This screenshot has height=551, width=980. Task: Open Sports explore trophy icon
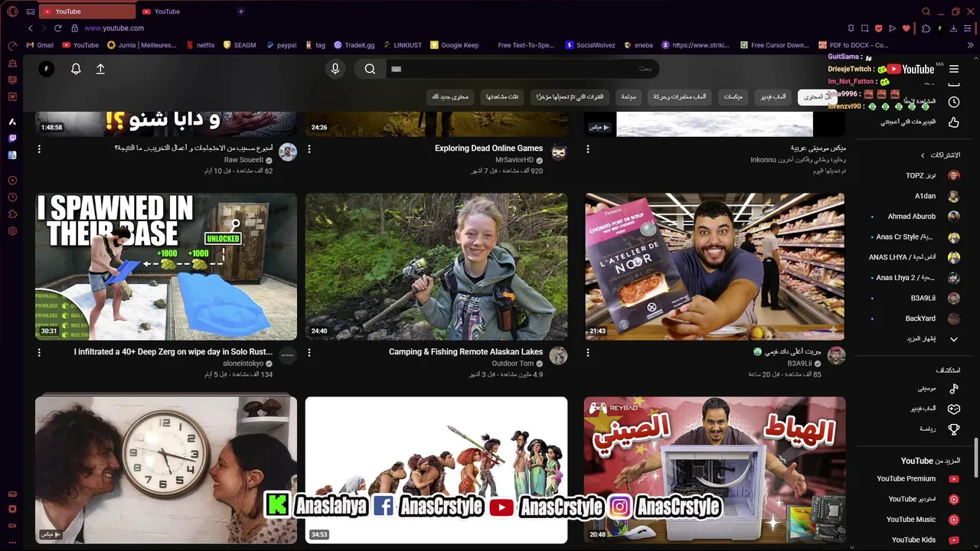tap(954, 429)
